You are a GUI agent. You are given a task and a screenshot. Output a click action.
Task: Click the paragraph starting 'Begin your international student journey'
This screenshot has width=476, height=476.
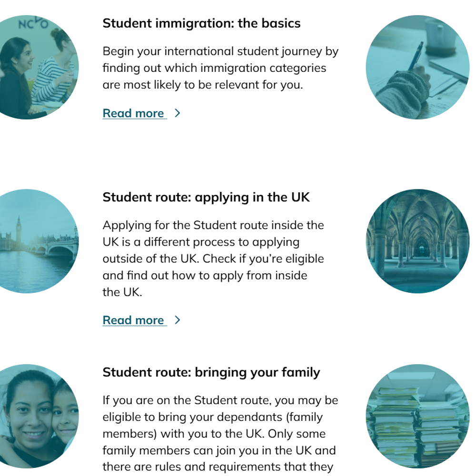point(220,68)
